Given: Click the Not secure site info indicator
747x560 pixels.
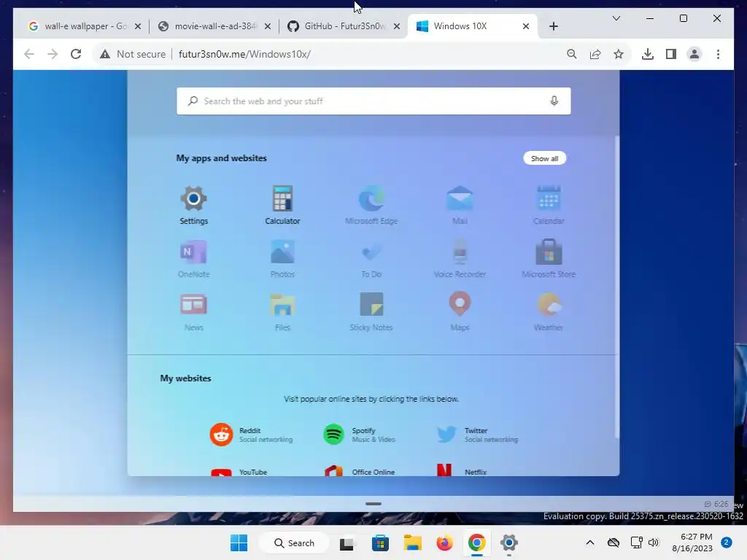Looking at the screenshot, I should click(133, 54).
